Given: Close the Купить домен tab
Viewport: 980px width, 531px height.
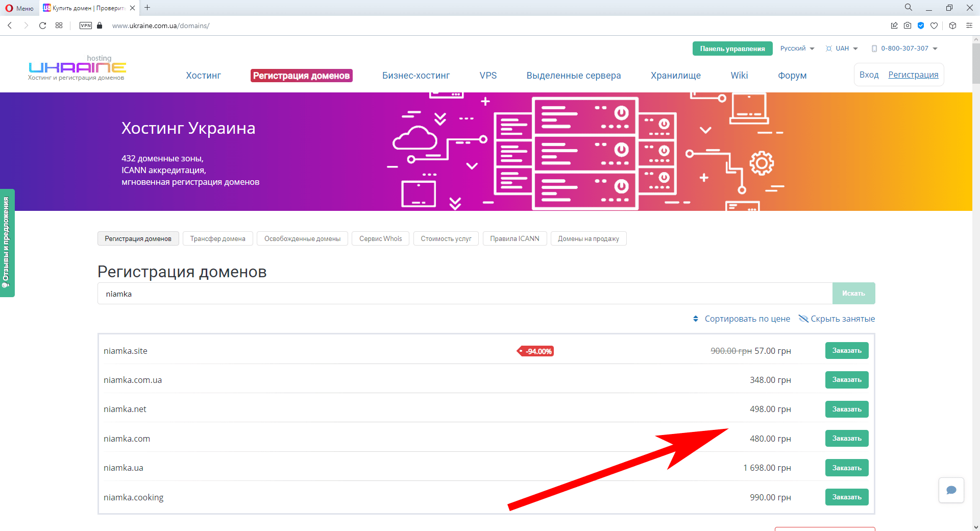Looking at the screenshot, I should 133,8.
